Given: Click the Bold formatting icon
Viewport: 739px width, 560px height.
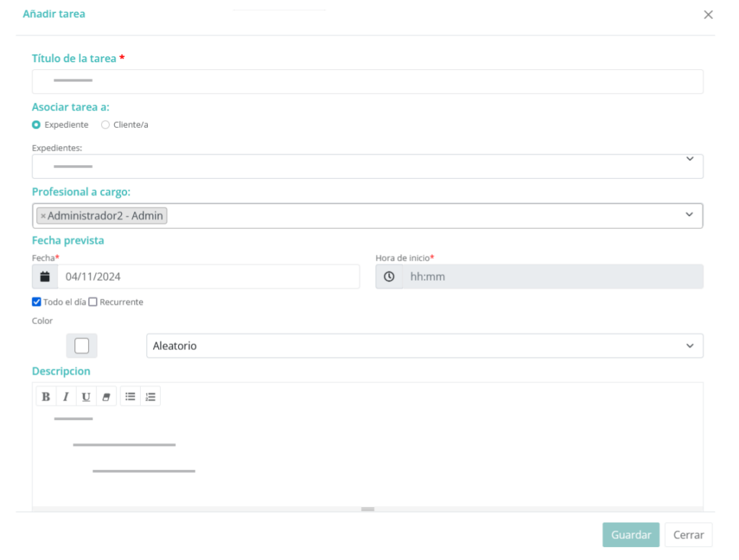Looking at the screenshot, I should 46,396.
